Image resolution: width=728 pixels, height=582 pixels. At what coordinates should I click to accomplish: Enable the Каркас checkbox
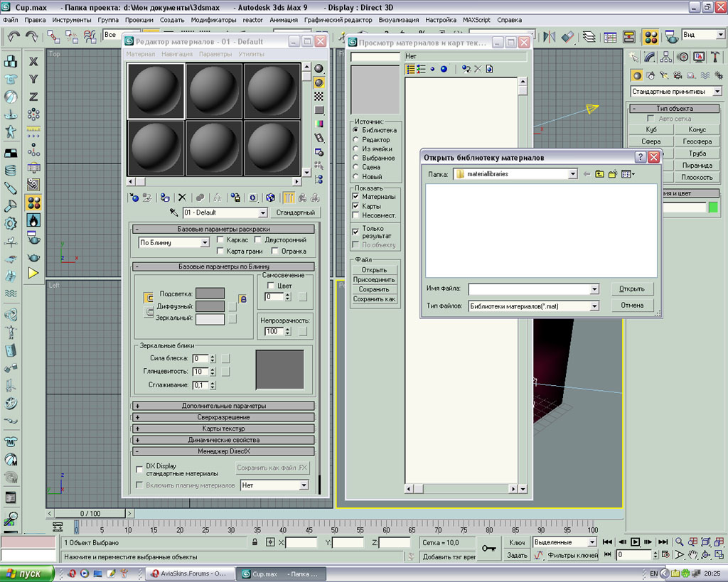pos(220,240)
